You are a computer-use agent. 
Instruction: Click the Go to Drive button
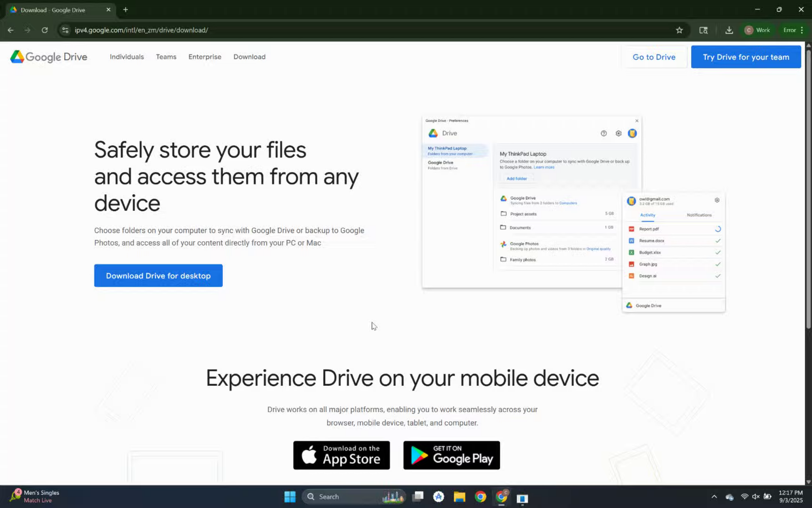pyautogui.click(x=654, y=57)
